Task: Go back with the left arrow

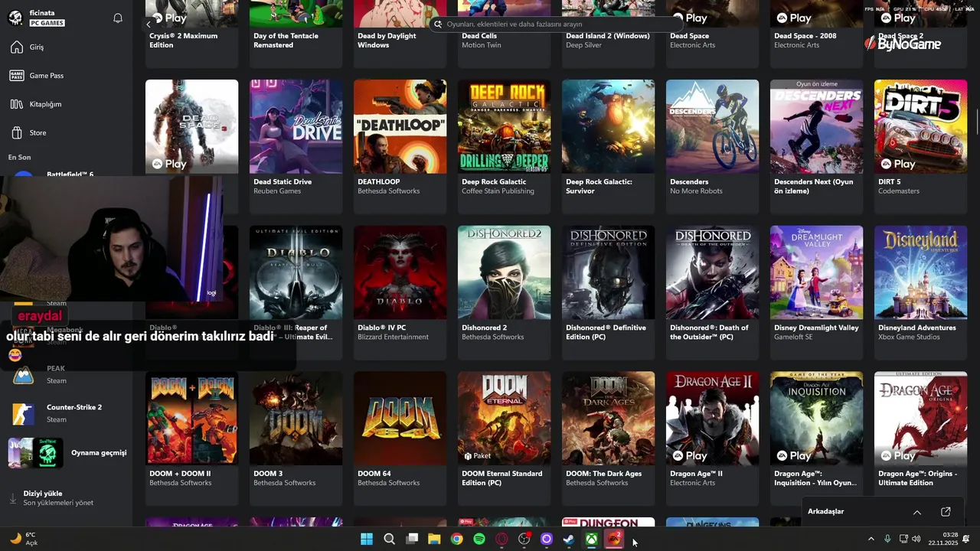Action: pos(149,24)
